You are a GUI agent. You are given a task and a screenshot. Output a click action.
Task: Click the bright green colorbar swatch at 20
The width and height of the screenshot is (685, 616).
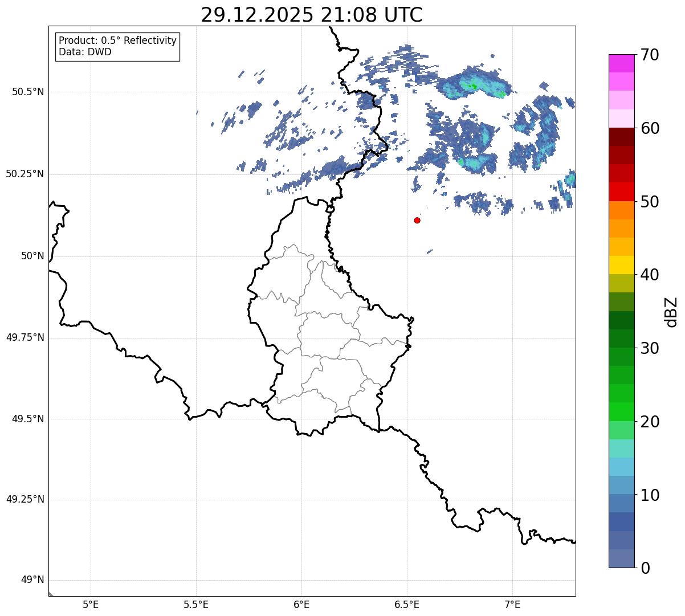tap(621, 411)
